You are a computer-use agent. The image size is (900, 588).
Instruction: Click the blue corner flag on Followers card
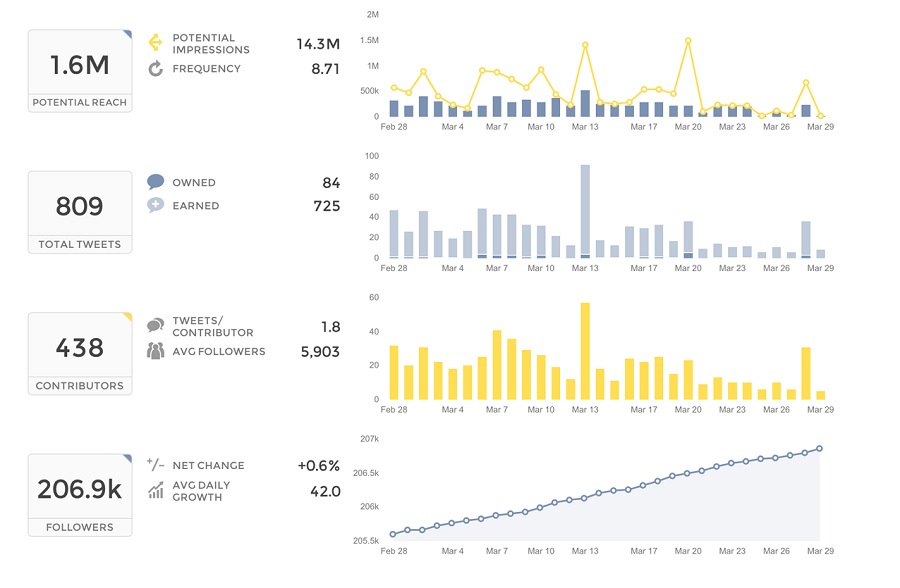(127, 458)
